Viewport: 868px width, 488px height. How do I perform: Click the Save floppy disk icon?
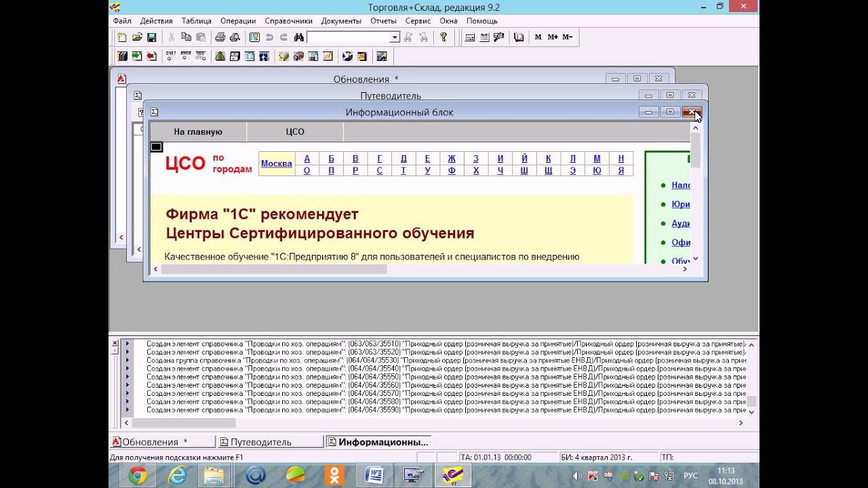click(152, 37)
